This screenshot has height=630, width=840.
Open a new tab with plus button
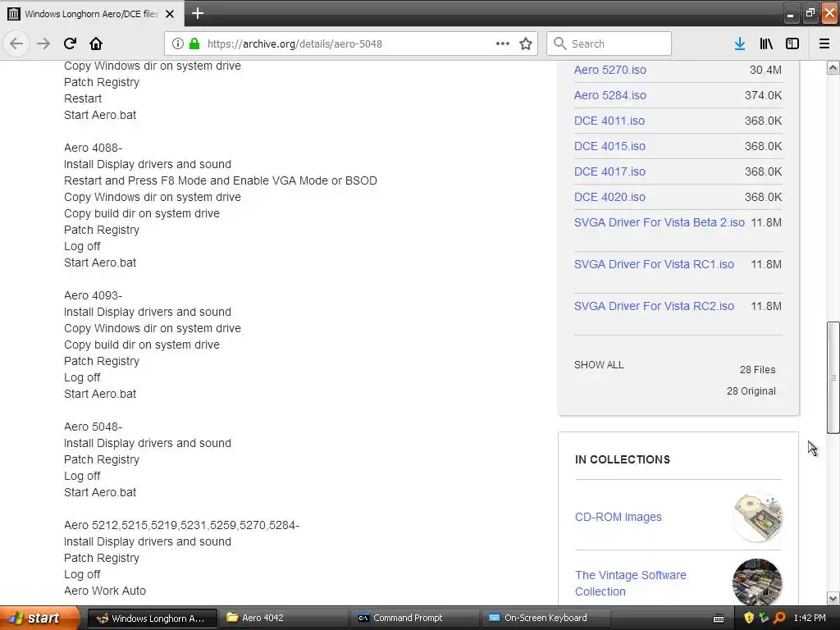(x=198, y=13)
